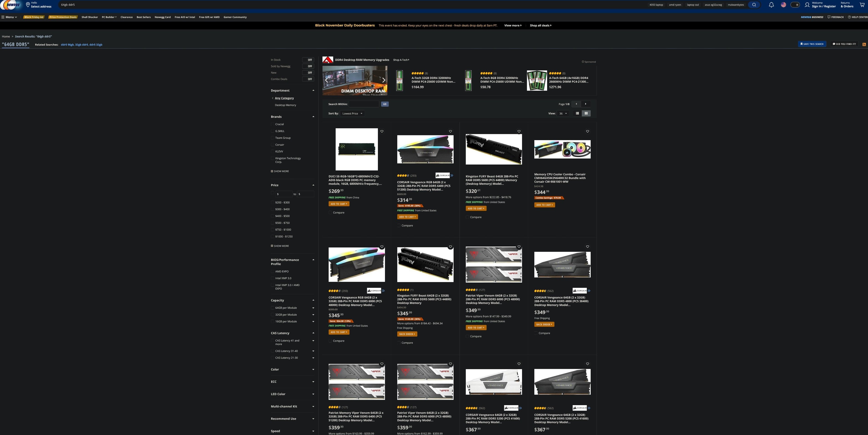Open the shopping cart

click(x=862, y=5)
